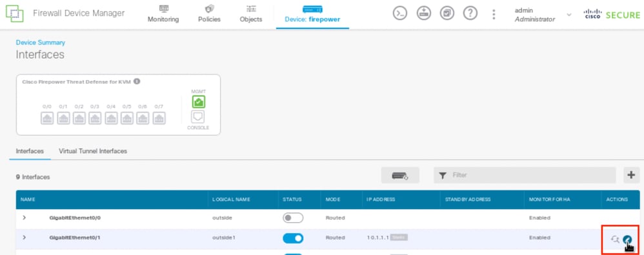Select port 0/5 in device diagram
The height and width of the screenshot is (255, 644).
(x=127, y=118)
